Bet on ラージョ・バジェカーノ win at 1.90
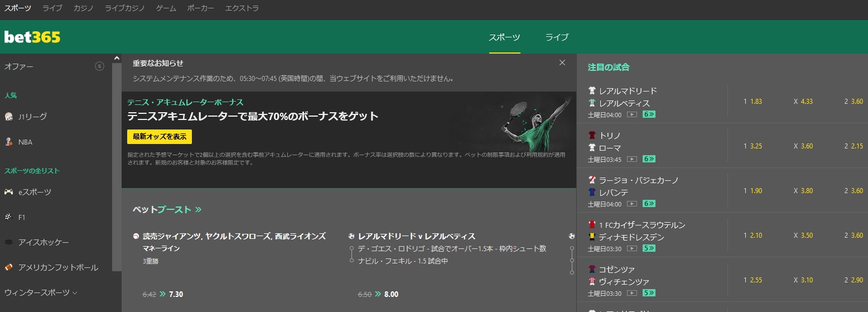This screenshot has height=312, width=868. click(x=753, y=191)
